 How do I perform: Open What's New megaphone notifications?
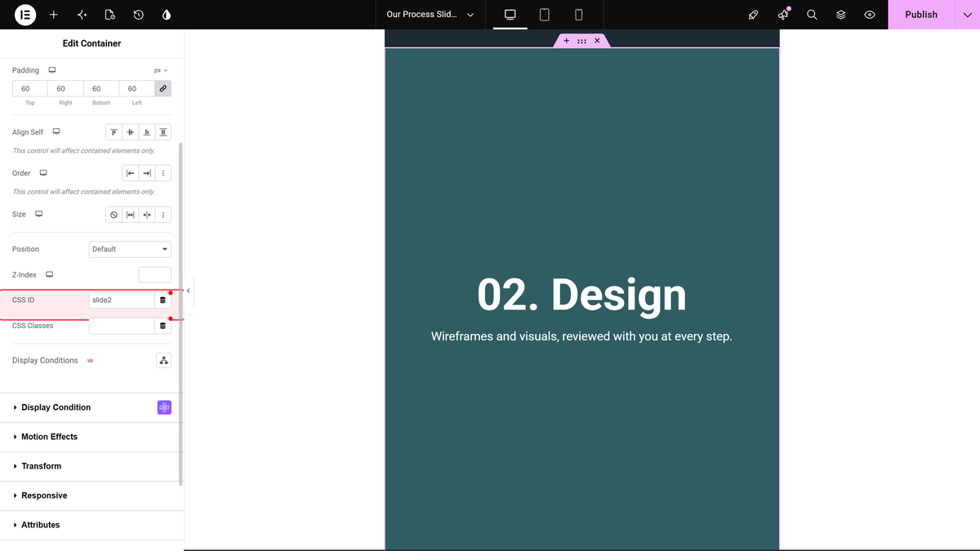click(783, 15)
